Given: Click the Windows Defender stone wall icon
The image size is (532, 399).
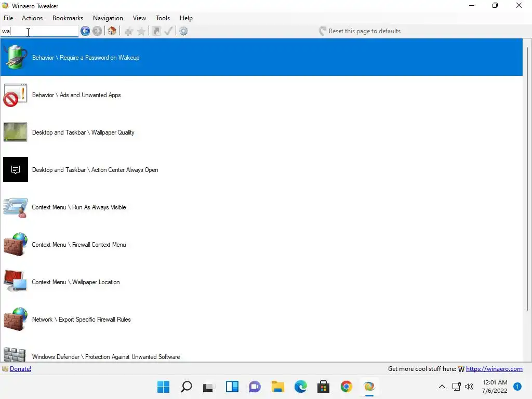Looking at the screenshot, I should (x=15, y=355).
